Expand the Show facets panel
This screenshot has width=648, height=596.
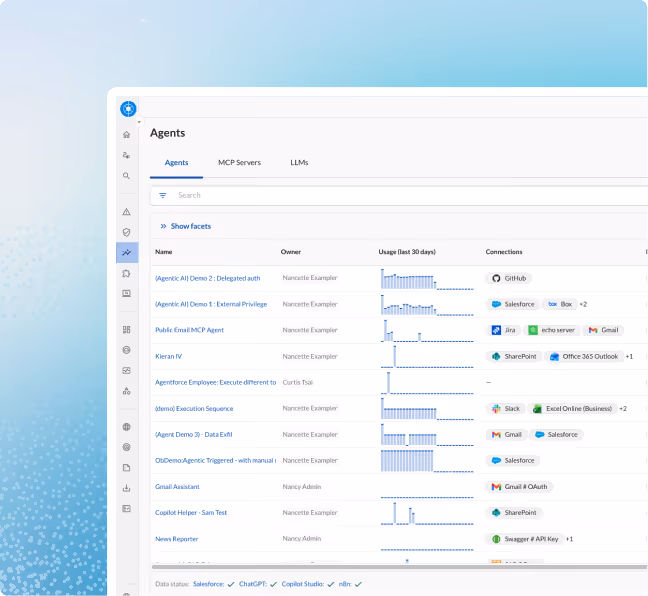pos(186,226)
